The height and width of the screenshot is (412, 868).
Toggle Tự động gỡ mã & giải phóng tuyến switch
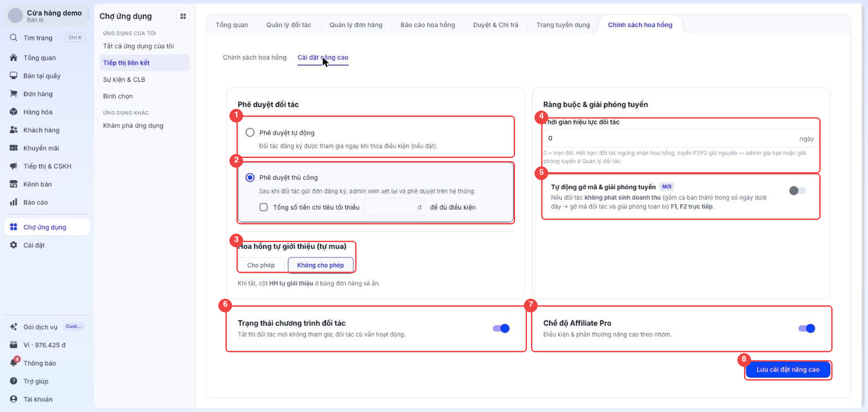pos(798,191)
